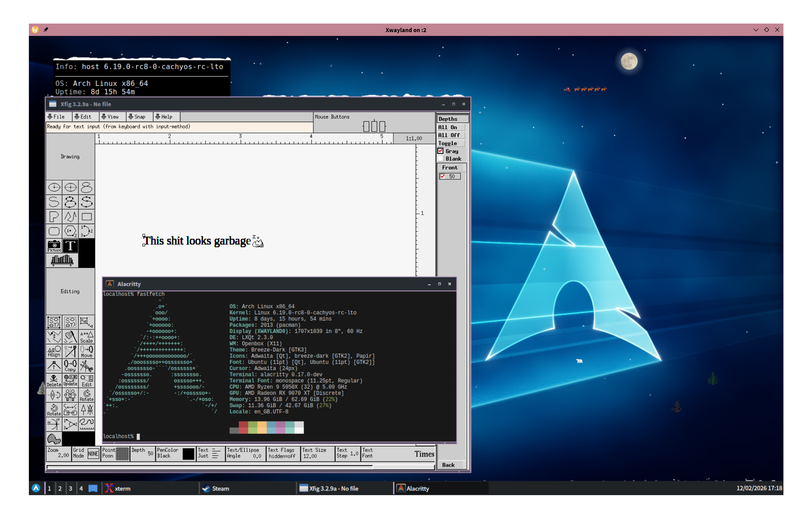Select the rectangular box drawing tool
812x529 pixels.
tap(87, 216)
